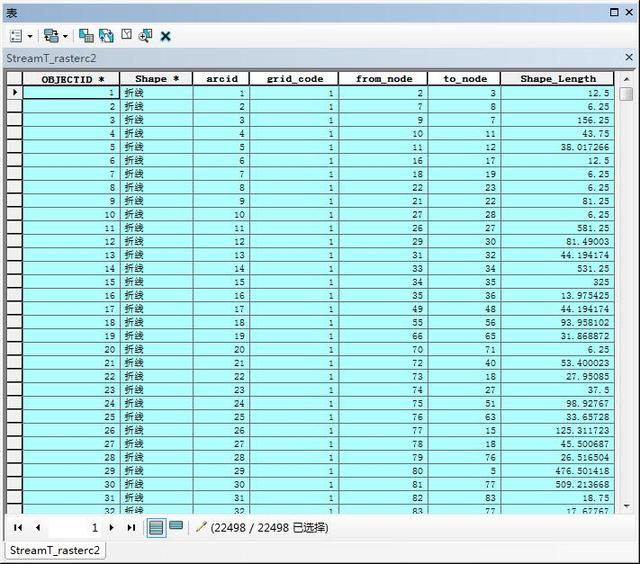Click the scroll up arrow of table
640x564 pixels.
point(627,79)
